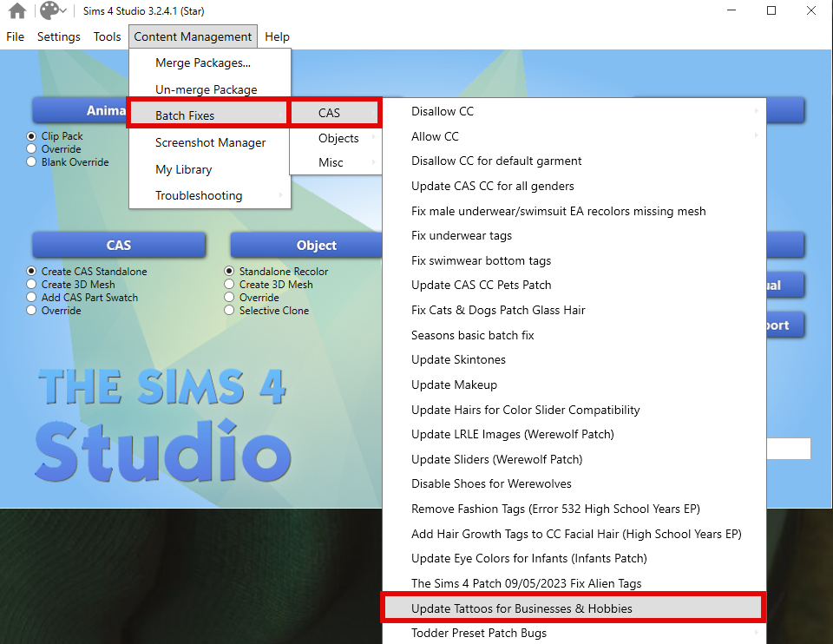Select Update LRLE Images (Werewolf Patch)
Screen dimensions: 833x644
pyautogui.click(x=574, y=434)
